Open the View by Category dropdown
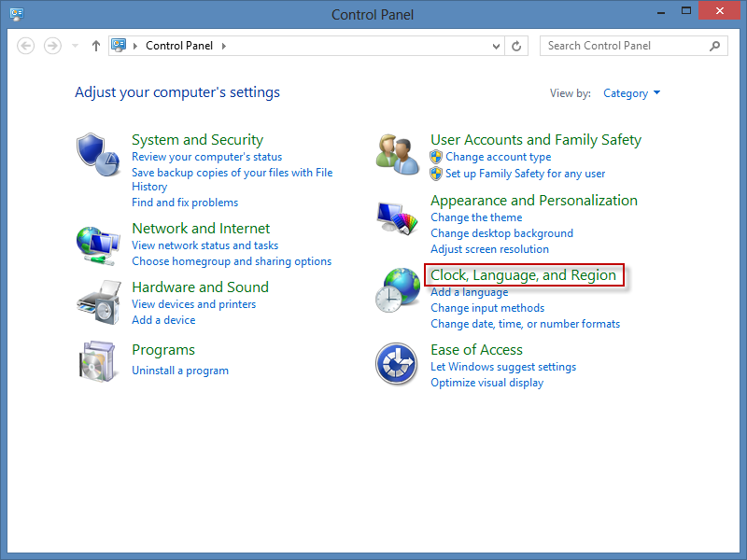 pos(632,93)
